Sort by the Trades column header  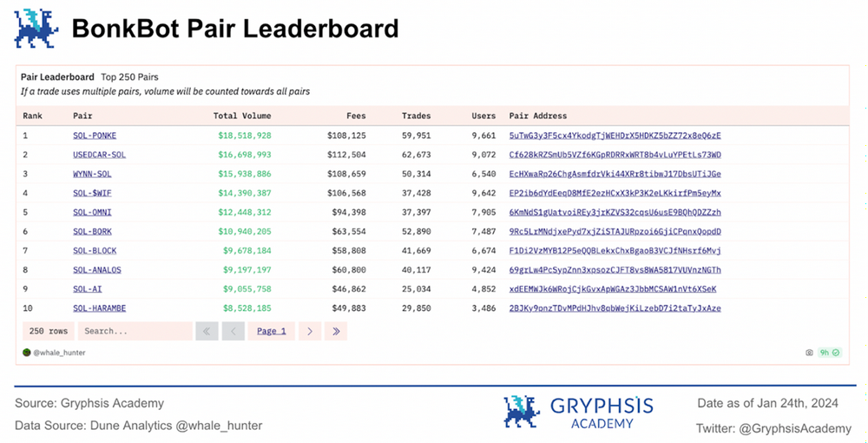coord(416,116)
